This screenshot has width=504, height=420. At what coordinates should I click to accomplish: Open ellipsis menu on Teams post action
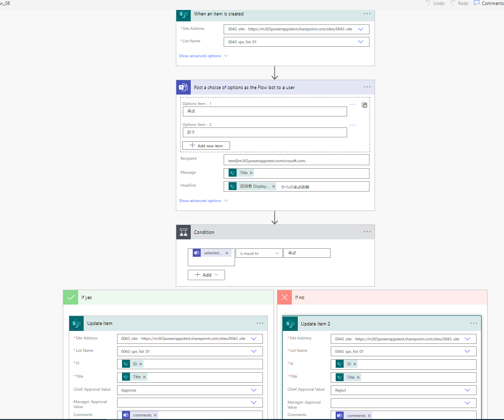(x=367, y=87)
